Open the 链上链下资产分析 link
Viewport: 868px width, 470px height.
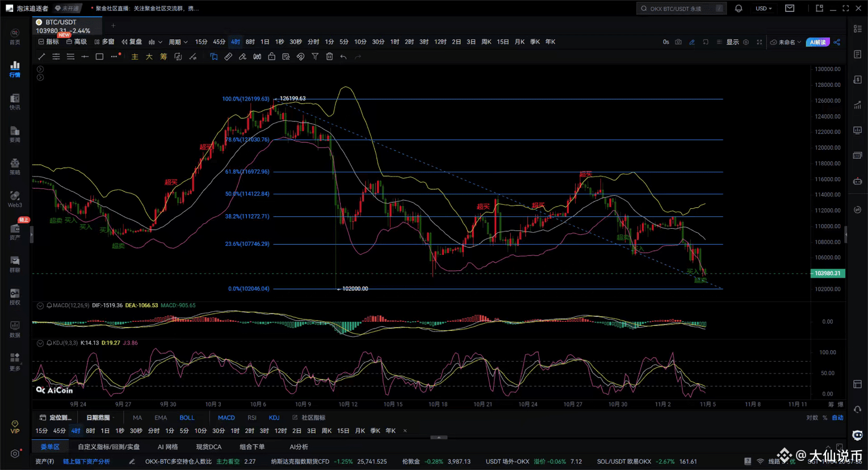[x=86, y=461]
